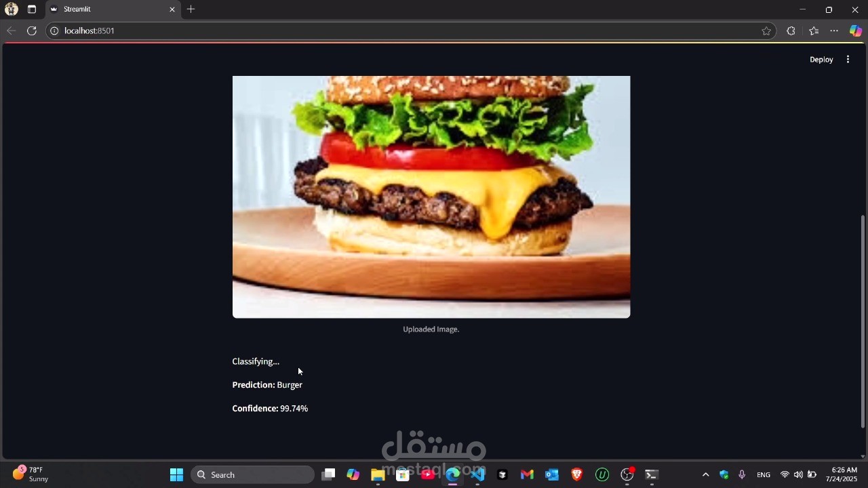Open Windows Security tray icon

click(x=724, y=475)
